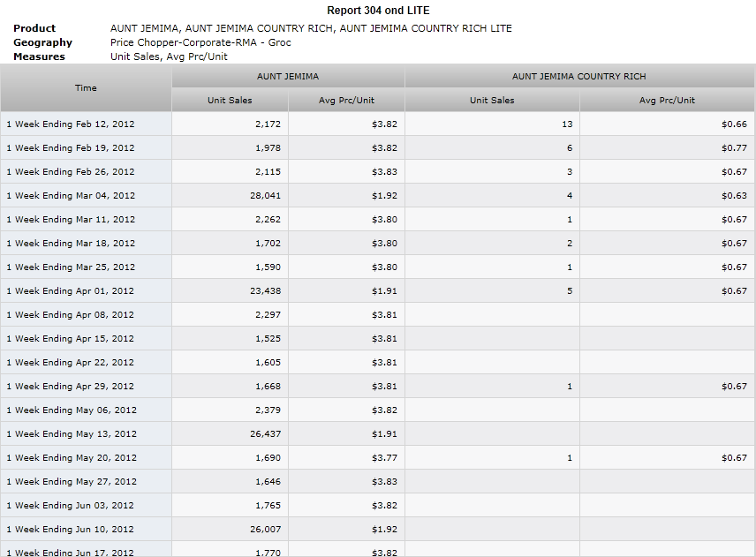The image size is (756, 557).
Task: Click the $1.92 price for Mar 04
Action: click(384, 196)
